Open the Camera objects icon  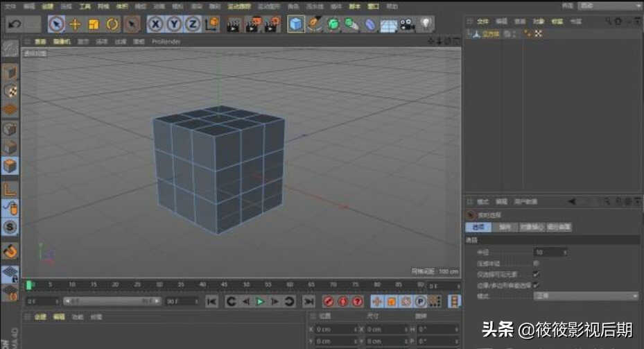tap(407, 25)
